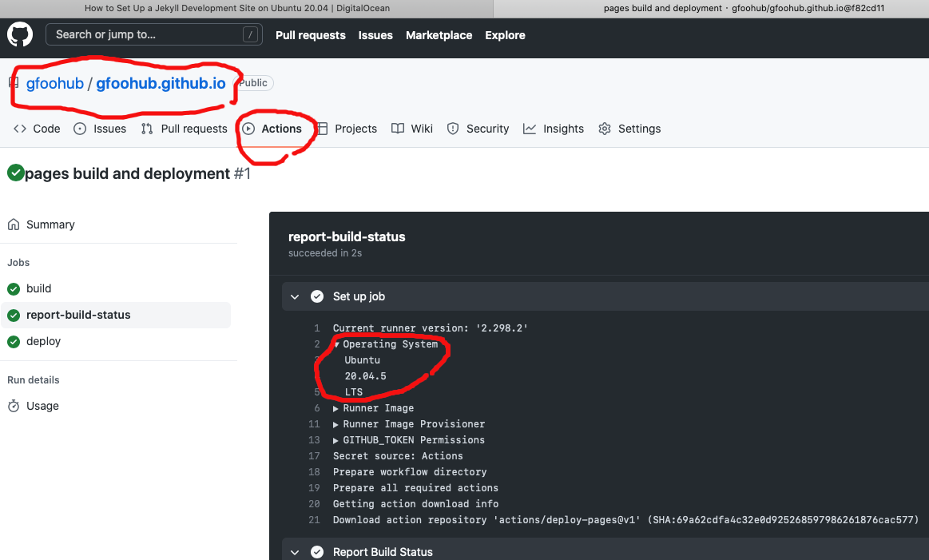Expand the GITHUB_TOKEN Permissions log group
The width and height of the screenshot is (929, 560).
click(336, 440)
